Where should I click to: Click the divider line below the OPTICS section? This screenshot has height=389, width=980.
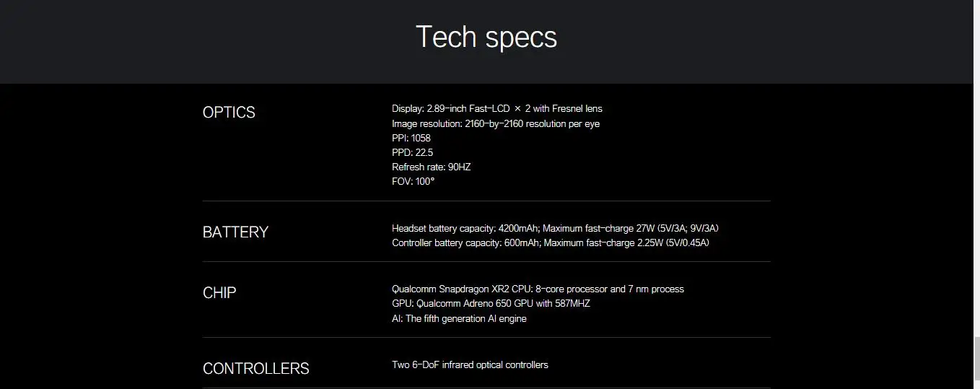486,201
